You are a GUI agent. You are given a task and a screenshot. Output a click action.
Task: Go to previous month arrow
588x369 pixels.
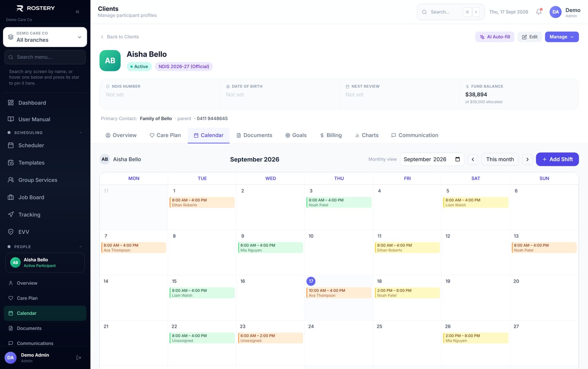473,159
